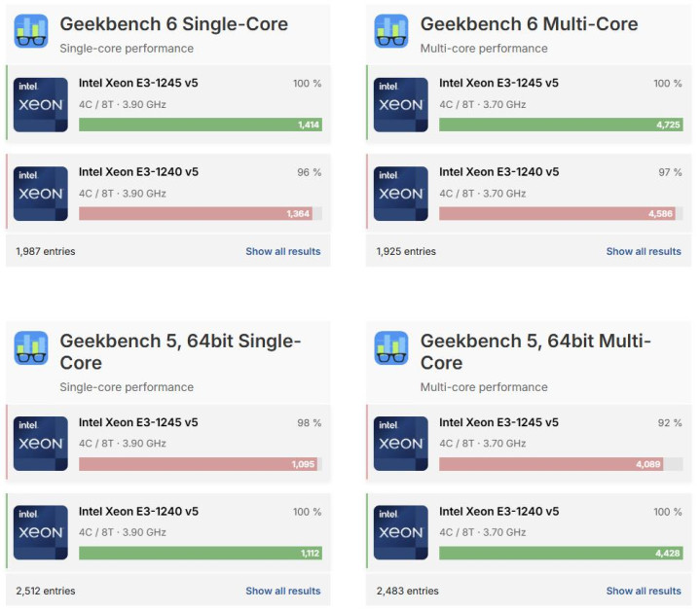Show all results for Geekbench 6 Single-Core

pyautogui.click(x=282, y=251)
